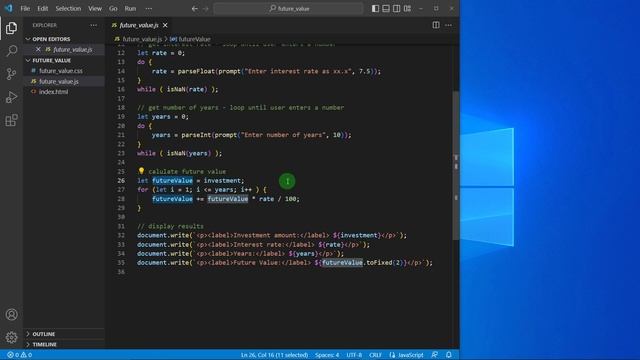Split the editor to the right
640x360 pixels.
tap(436, 25)
